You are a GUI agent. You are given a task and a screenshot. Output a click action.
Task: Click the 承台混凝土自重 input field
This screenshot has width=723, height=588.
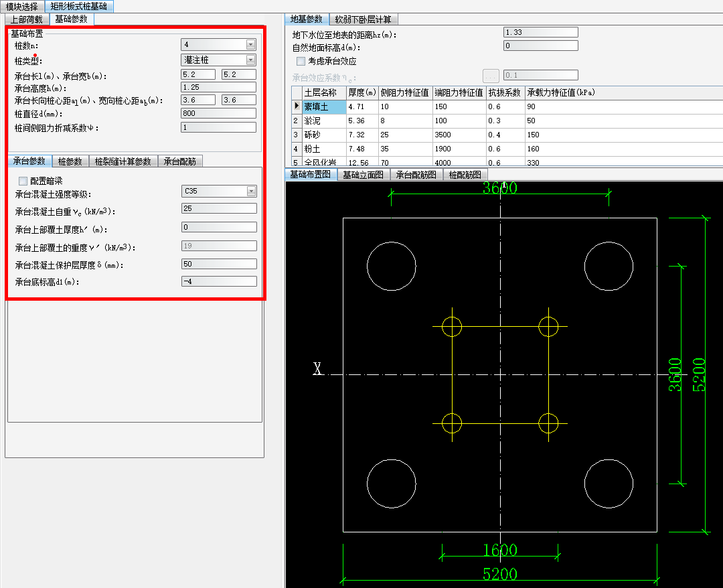point(219,208)
